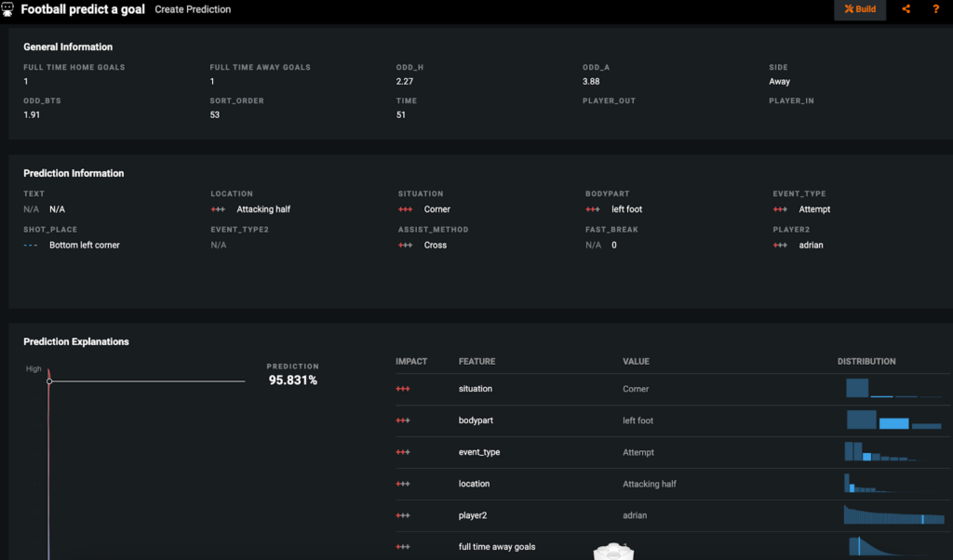Open help via the question mark icon

pyautogui.click(x=935, y=9)
